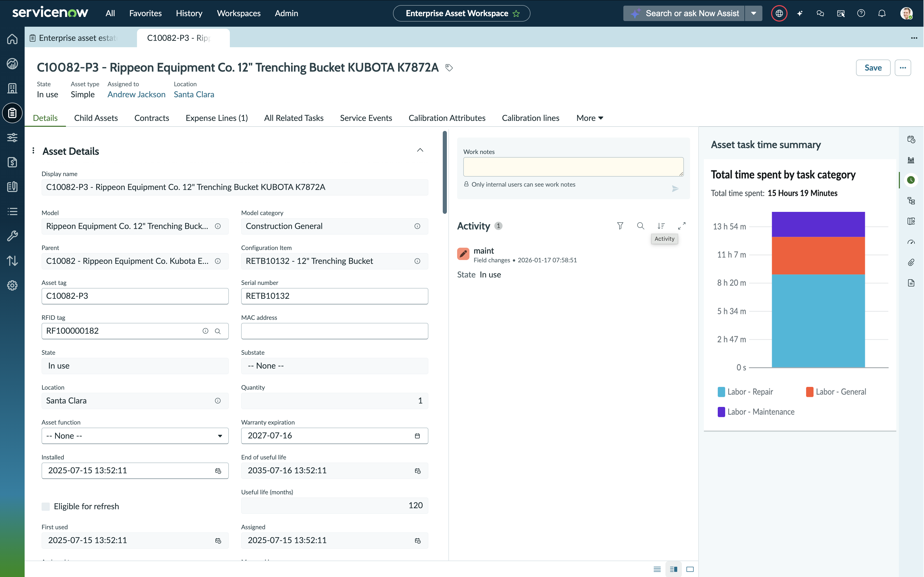Toggle the Labor - General legend entry

836,392
